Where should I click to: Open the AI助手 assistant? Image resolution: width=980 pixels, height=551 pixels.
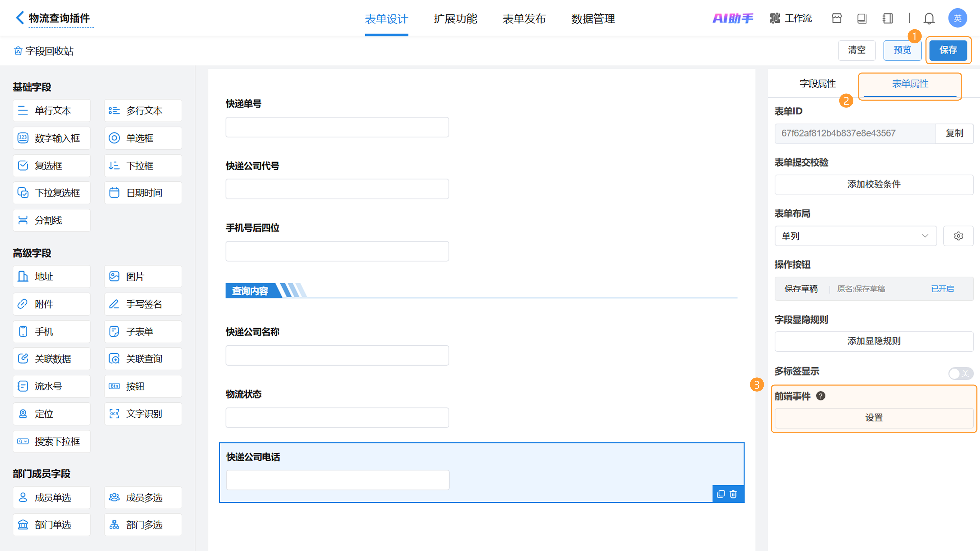pos(732,18)
